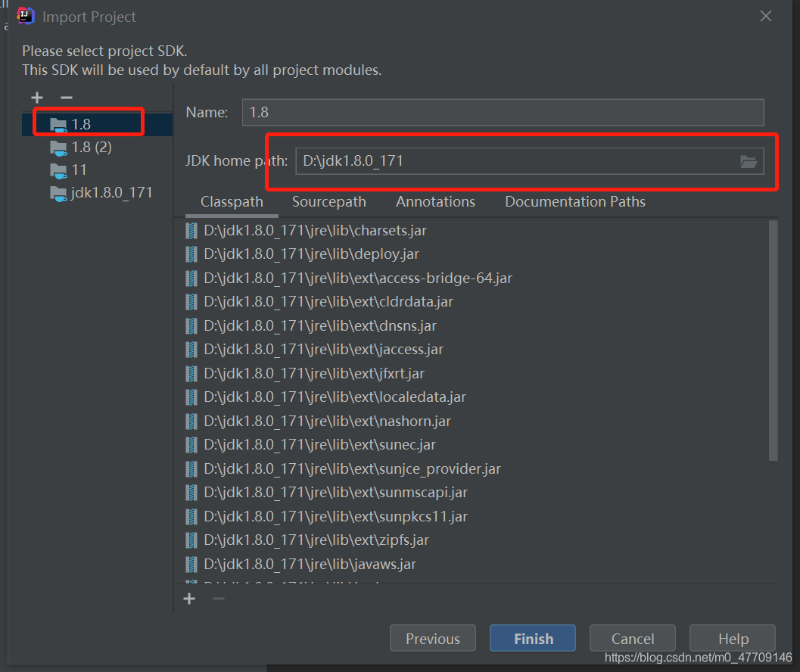Click the IntelliJ logo in the title bar

[26, 16]
